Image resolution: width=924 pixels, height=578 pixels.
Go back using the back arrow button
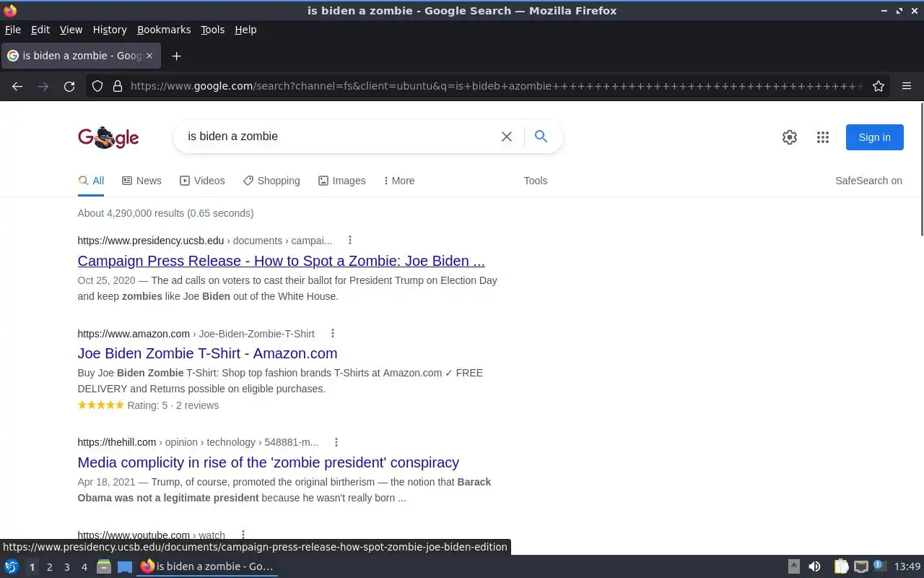click(x=17, y=86)
